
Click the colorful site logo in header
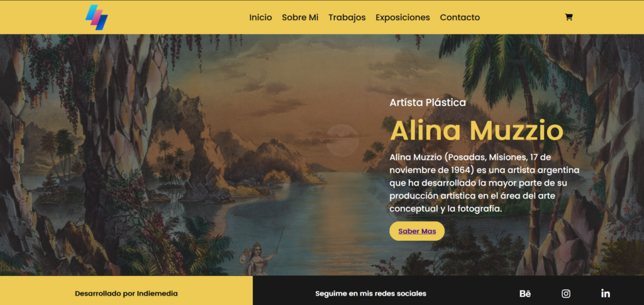[96, 17]
